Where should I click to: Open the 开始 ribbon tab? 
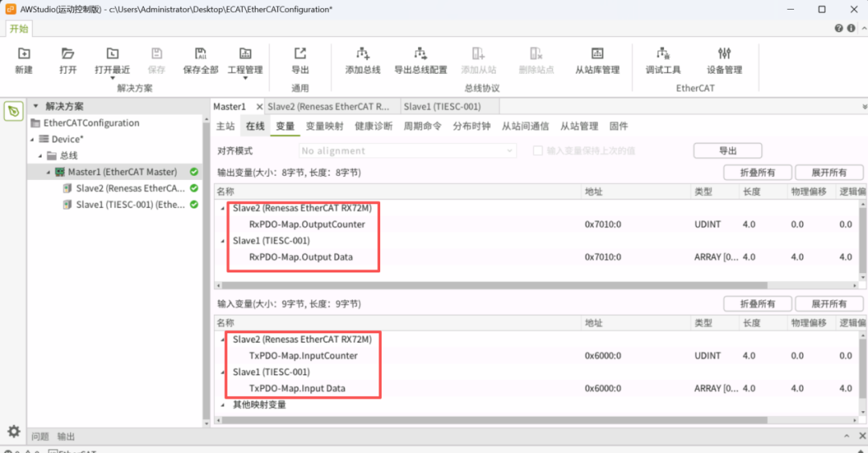pyautogui.click(x=18, y=28)
